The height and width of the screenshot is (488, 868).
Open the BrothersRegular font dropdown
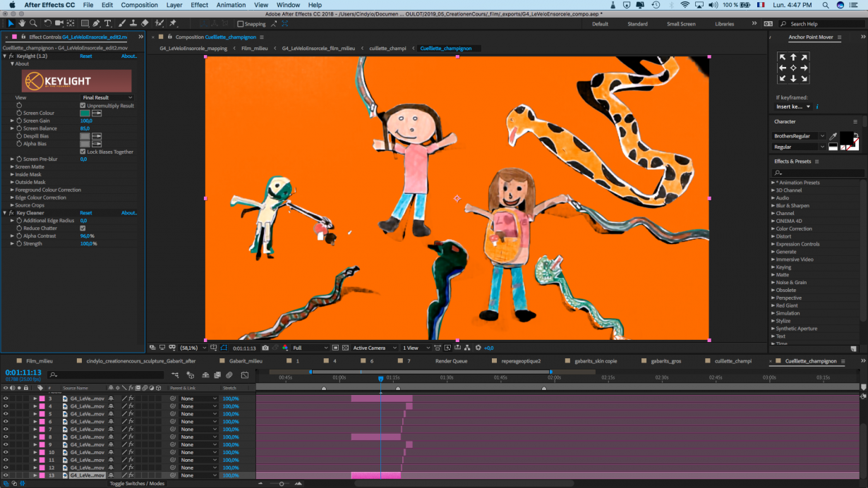click(x=799, y=136)
